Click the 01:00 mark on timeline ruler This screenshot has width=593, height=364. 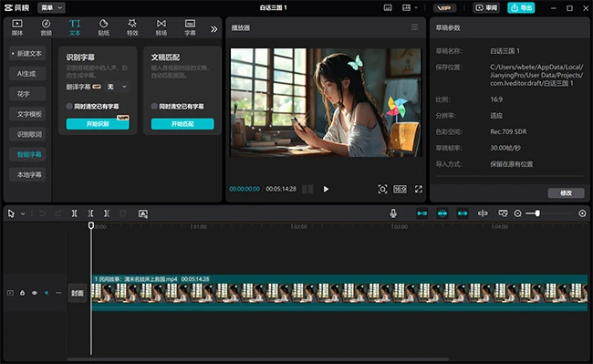[x=200, y=226]
